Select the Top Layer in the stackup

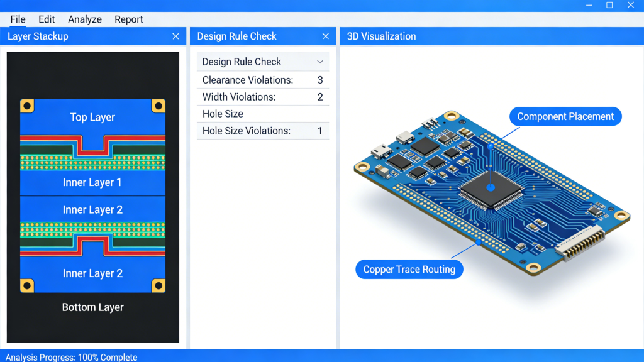pyautogui.click(x=92, y=117)
